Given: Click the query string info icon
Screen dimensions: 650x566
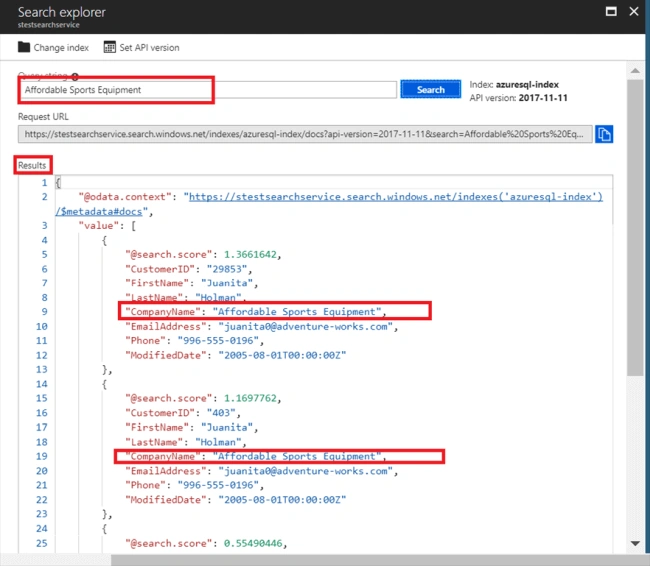Looking at the screenshot, I should [x=75, y=76].
